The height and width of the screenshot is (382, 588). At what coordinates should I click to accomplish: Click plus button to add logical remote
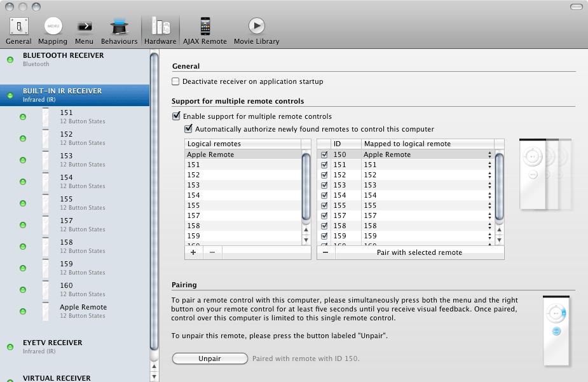point(193,252)
